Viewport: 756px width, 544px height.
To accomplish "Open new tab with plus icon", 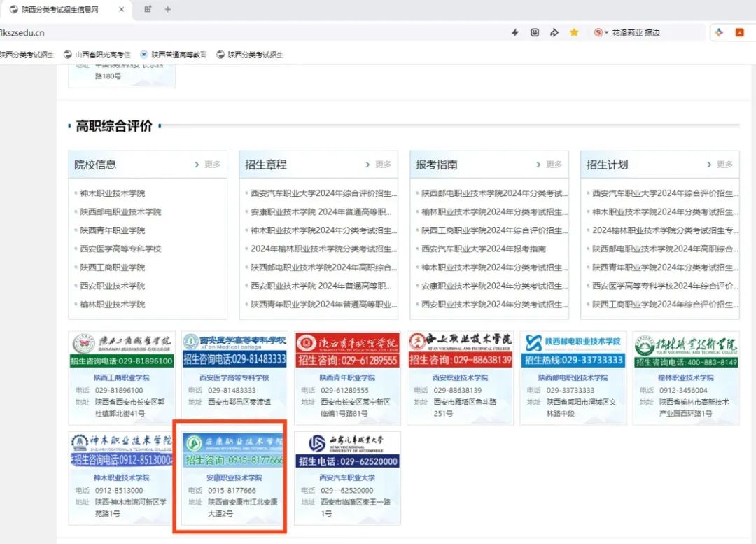I will coord(167,9).
